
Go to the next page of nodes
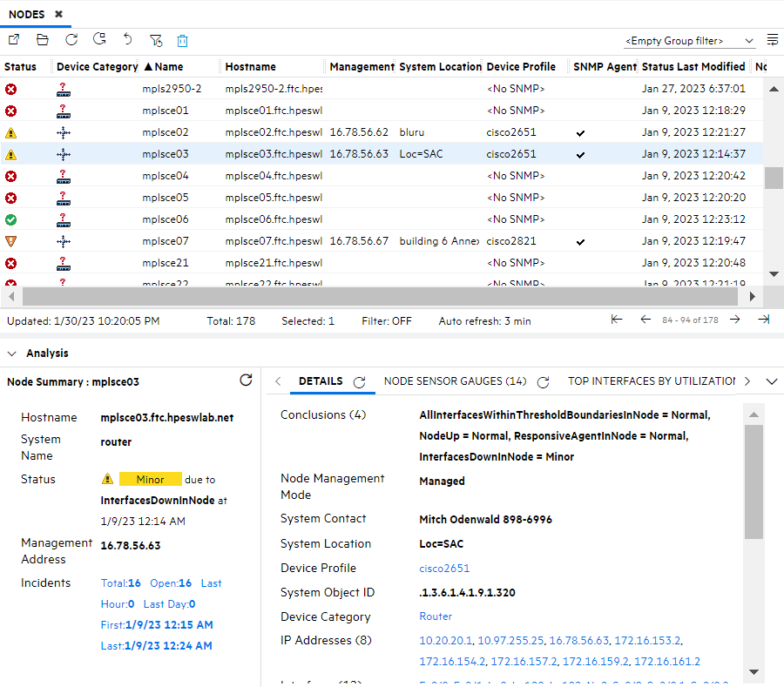(x=734, y=319)
